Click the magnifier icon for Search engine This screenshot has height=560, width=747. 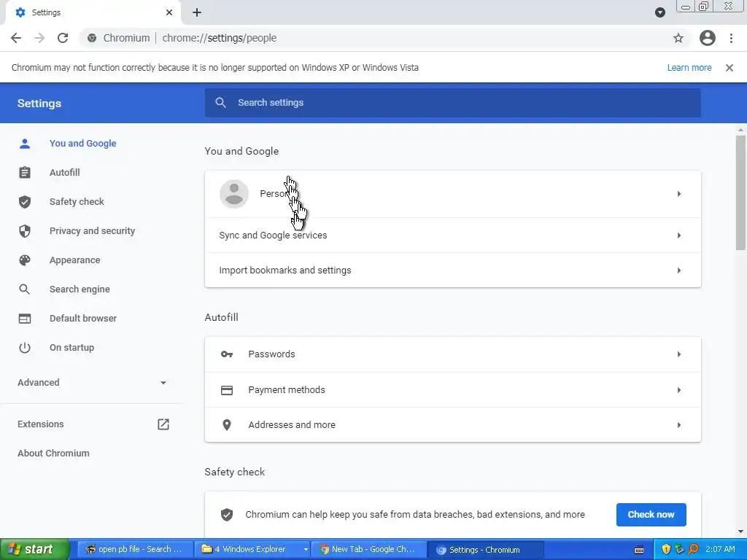coord(25,289)
